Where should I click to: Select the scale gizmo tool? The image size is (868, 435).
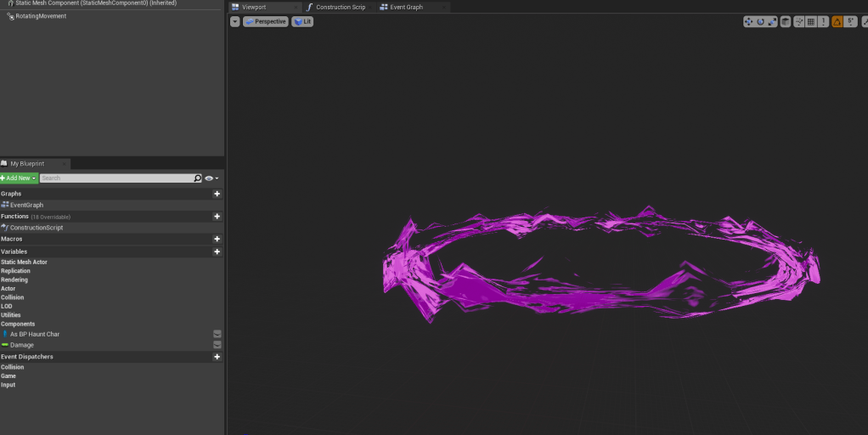pyautogui.click(x=771, y=22)
